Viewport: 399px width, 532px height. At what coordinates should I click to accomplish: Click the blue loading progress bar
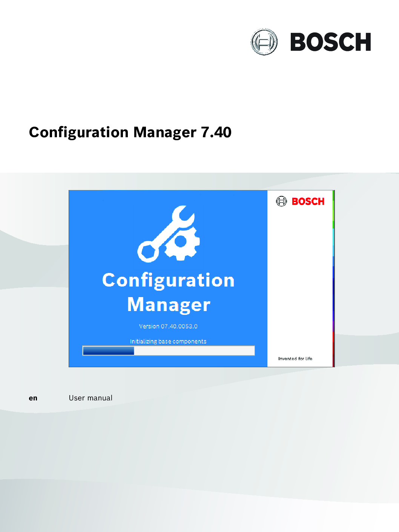(x=169, y=351)
